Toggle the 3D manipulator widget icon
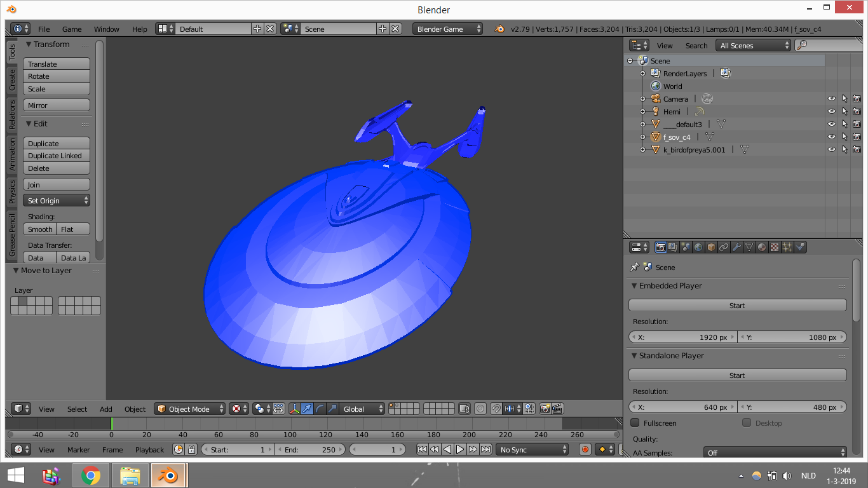 295,409
